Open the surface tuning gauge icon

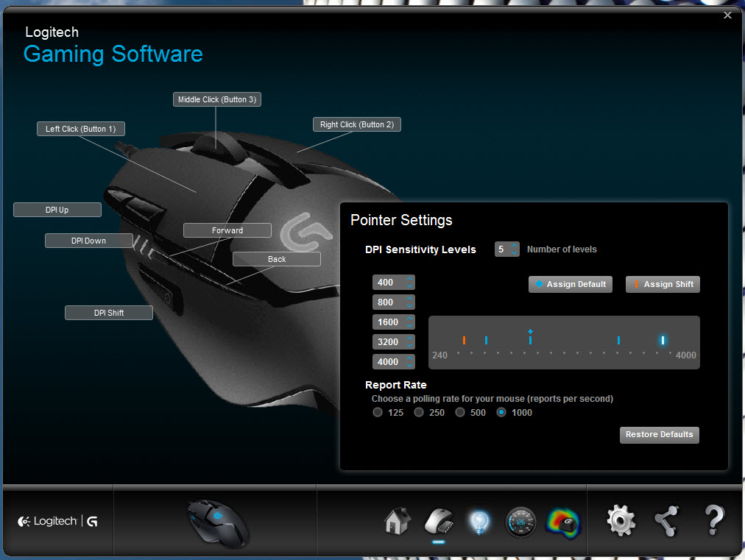tap(520, 522)
